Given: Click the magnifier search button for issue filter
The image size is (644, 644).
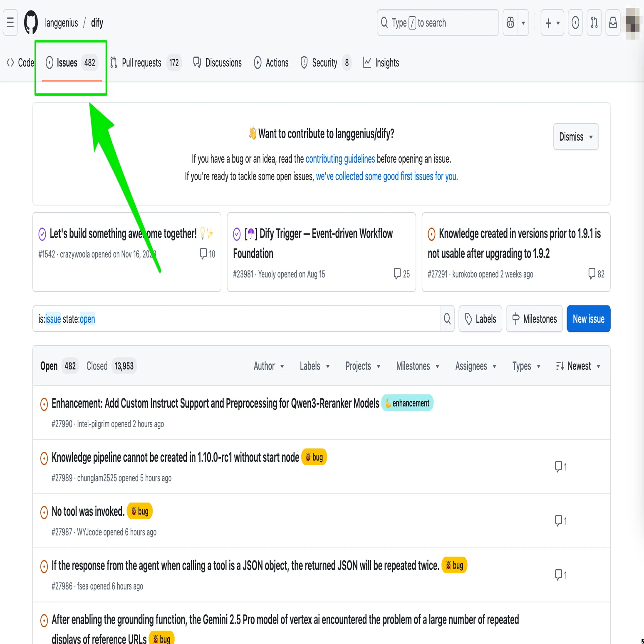Looking at the screenshot, I should [x=447, y=319].
